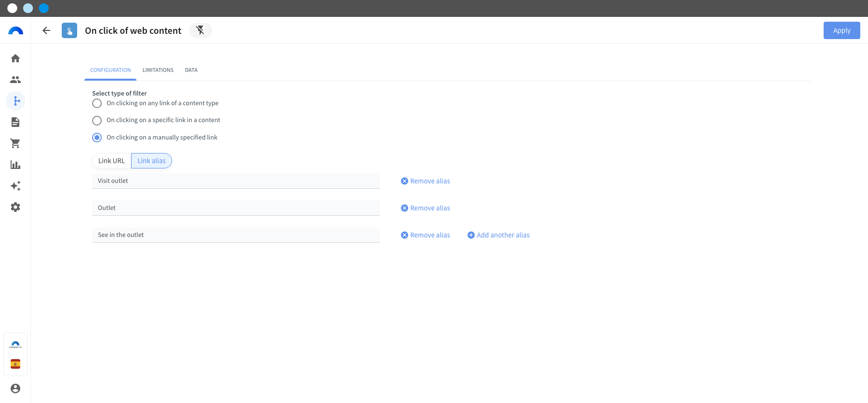Open the Contacts people icon
868x403 pixels.
click(x=15, y=80)
